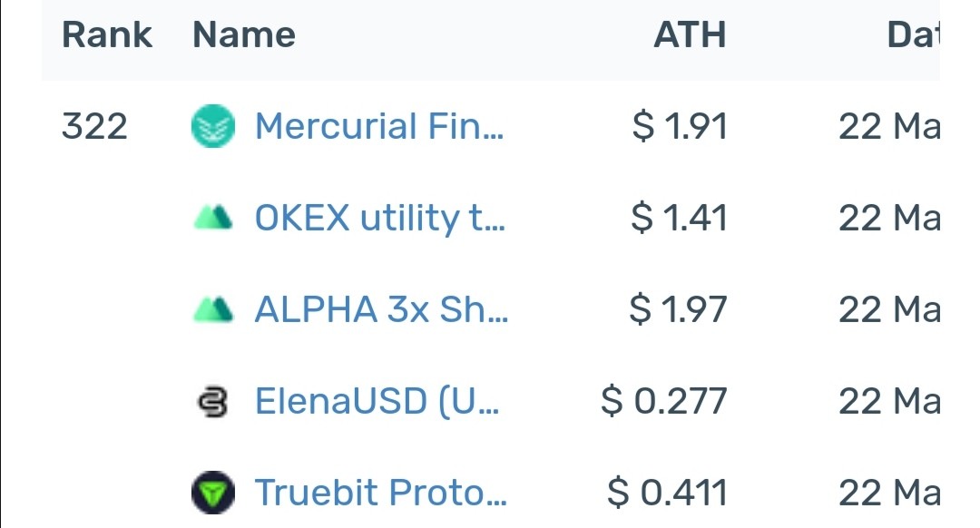The width and height of the screenshot is (980, 528).
Task: Sort table by ATH column header
Action: [690, 34]
